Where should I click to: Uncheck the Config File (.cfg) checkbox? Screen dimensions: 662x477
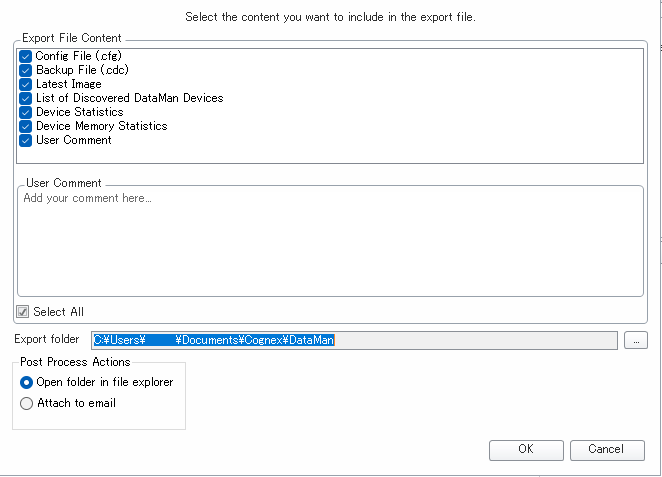pos(26,57)
